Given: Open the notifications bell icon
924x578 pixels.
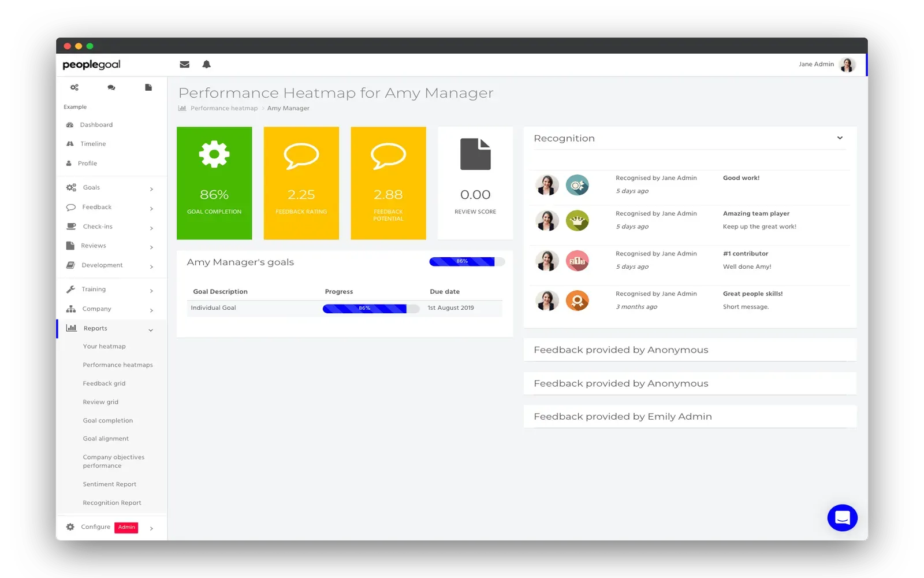Looking at the screenshot, I should [206, 64].
